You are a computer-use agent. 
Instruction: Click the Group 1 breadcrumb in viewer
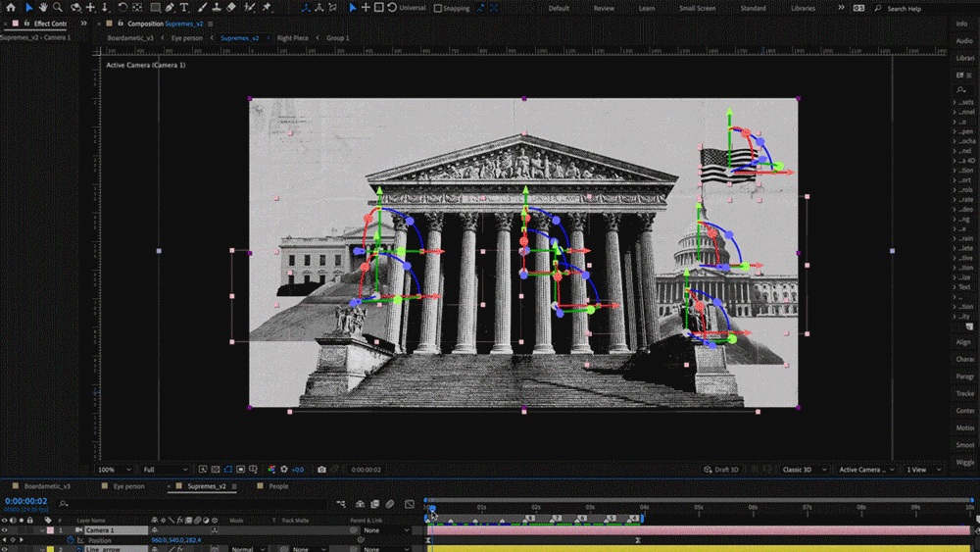click(x=337, y=38)
